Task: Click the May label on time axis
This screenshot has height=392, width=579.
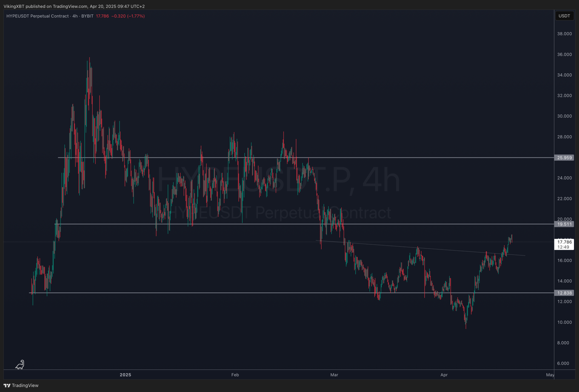Action: [550, 375]
